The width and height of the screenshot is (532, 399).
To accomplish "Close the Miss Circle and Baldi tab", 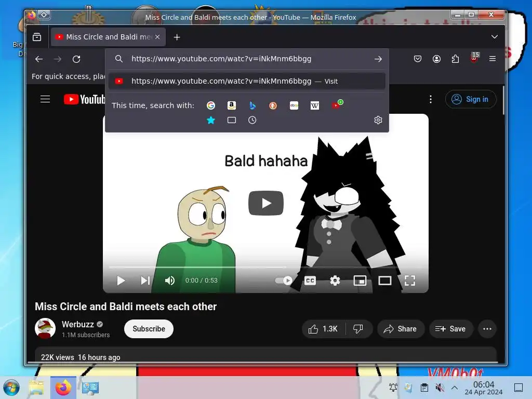I will click(157, 37).
